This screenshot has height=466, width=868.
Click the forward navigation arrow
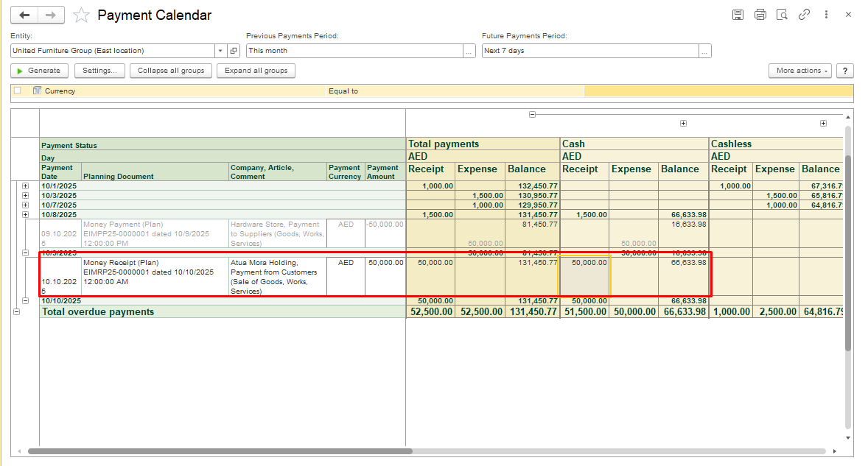51,15
